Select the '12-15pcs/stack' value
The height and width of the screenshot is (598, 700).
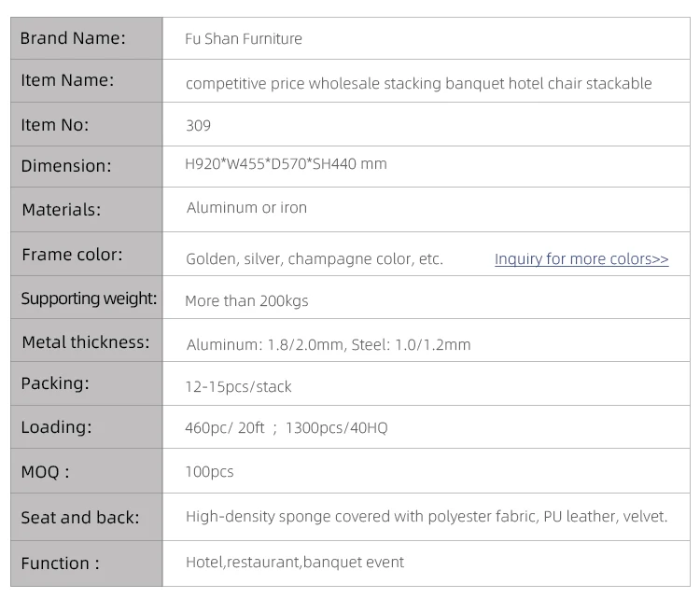click(x=238, y=386)
